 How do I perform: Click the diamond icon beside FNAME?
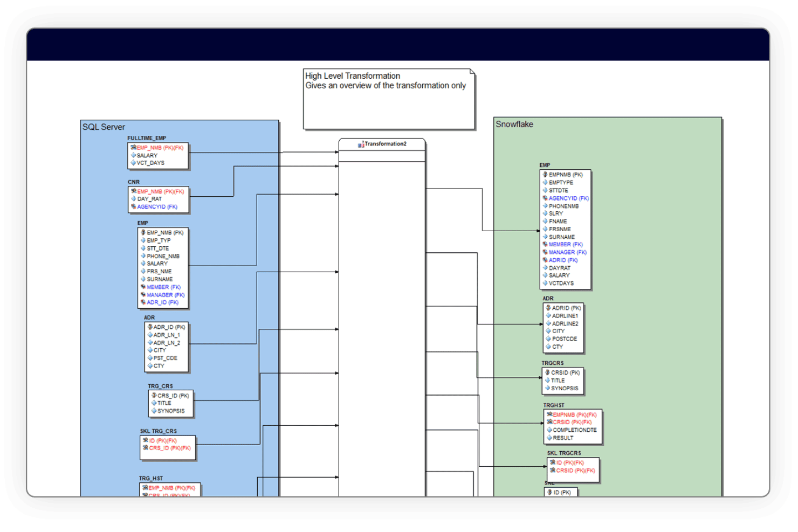tap(545, 222)
